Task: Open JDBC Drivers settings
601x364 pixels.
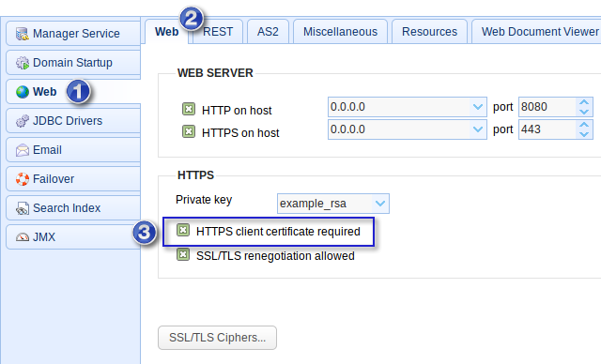Action: point(73,121)
